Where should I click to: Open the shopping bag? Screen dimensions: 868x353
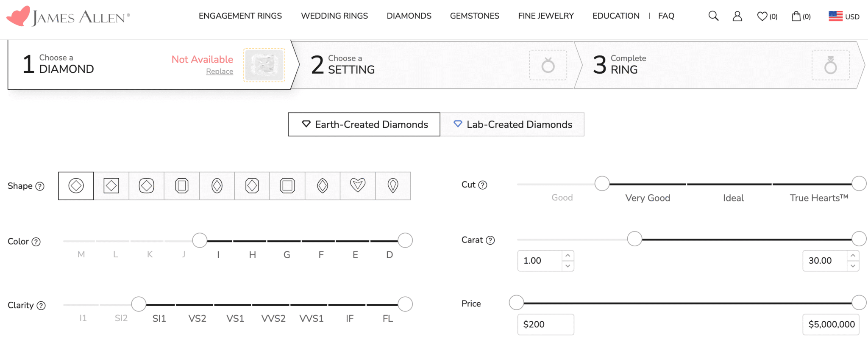pos(796,16)
